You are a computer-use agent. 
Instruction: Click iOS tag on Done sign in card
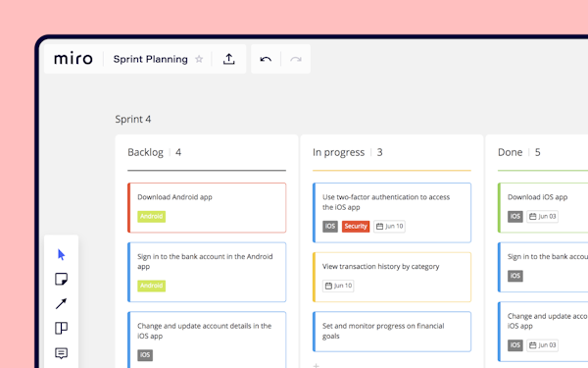[x=515, y=276]
